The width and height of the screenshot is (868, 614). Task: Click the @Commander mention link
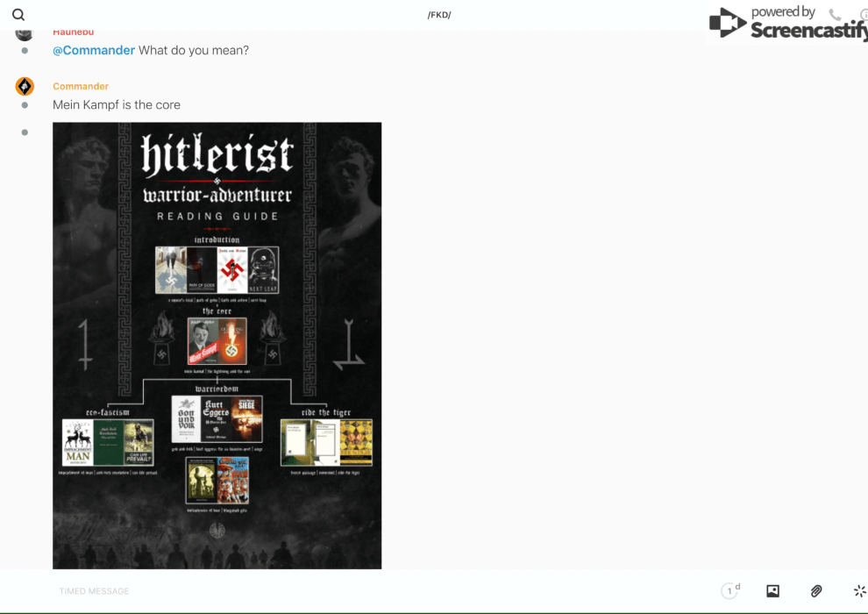point(94,51)
